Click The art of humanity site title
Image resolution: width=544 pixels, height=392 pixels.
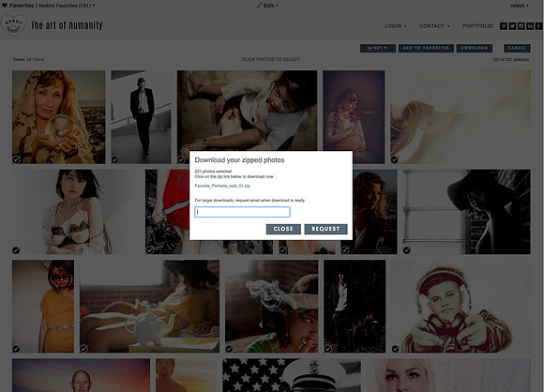tap(67, 25)
